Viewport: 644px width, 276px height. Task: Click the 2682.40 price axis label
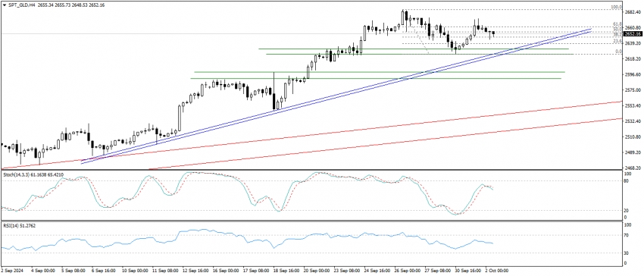(632, 12)
